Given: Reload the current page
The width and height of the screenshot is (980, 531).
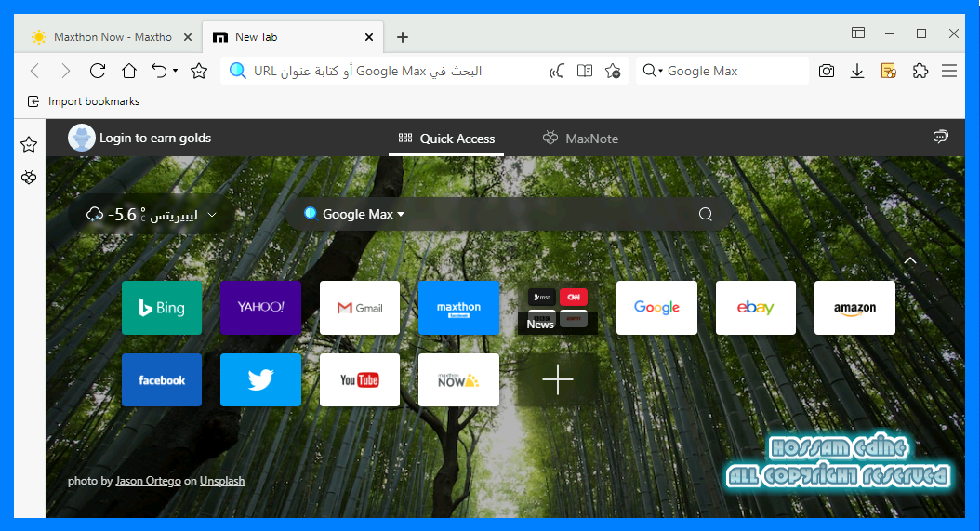Looking at the screenshot, I should click(98, 71).
